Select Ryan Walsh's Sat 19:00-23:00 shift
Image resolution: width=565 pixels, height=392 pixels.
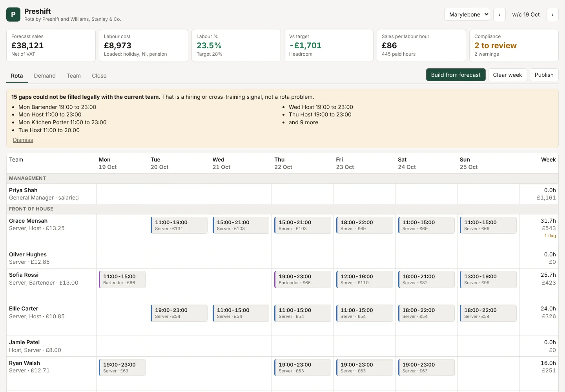(426, 368)
